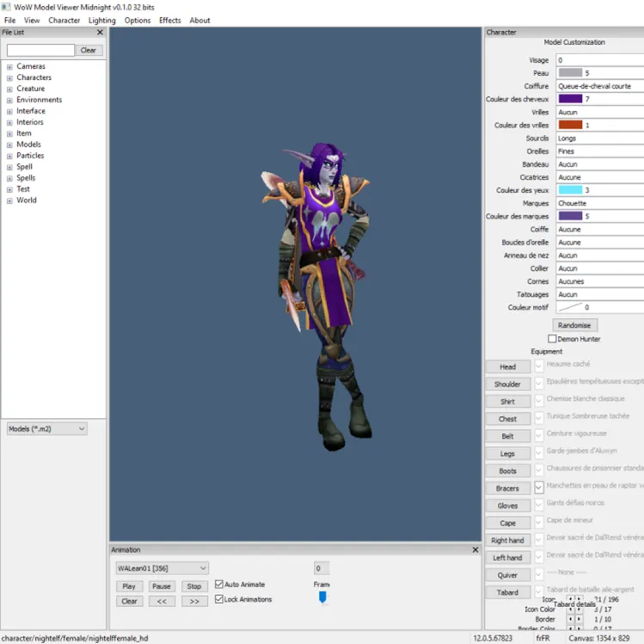
Task: Close the Animation panel
Action: pos(475,549)
